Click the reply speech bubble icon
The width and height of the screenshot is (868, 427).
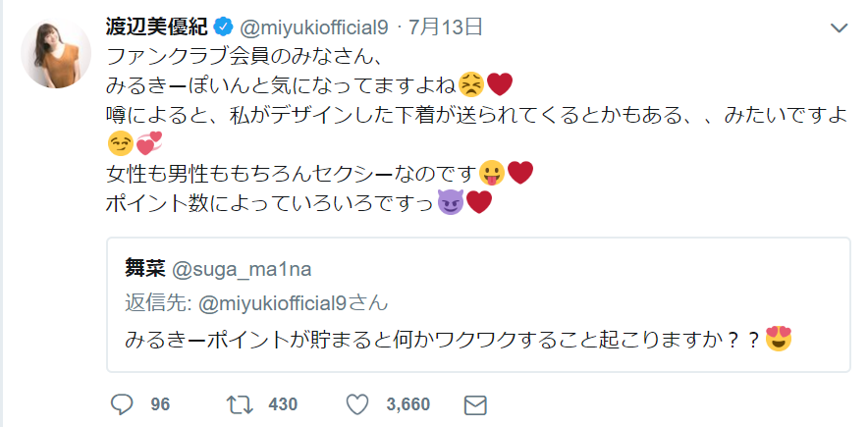[x=123, y=403]
